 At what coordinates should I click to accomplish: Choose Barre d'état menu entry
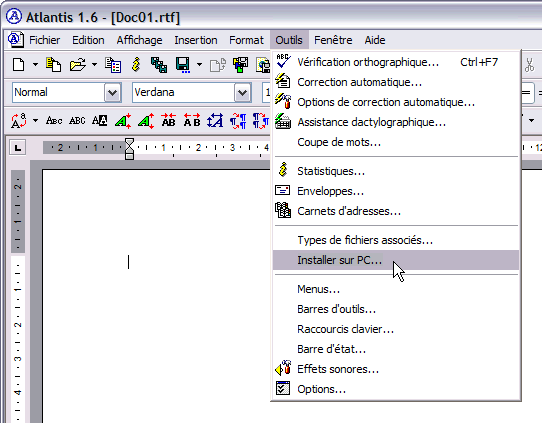pos(396,349)
